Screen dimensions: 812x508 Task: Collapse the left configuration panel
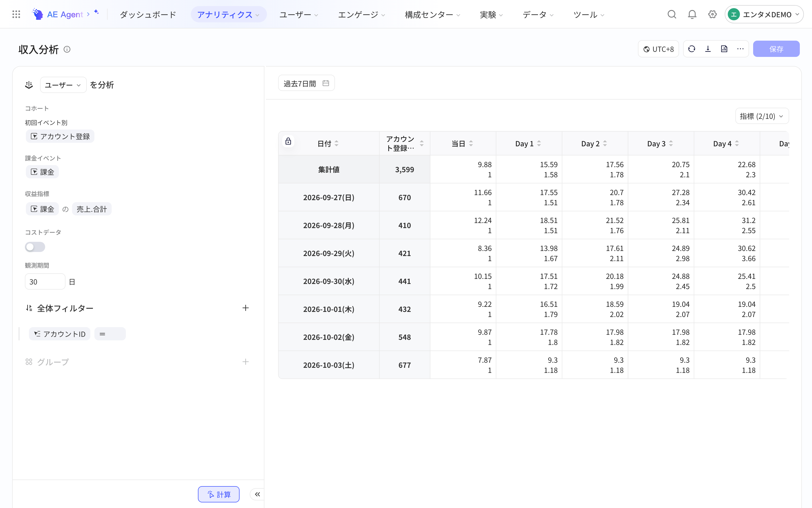257,494
